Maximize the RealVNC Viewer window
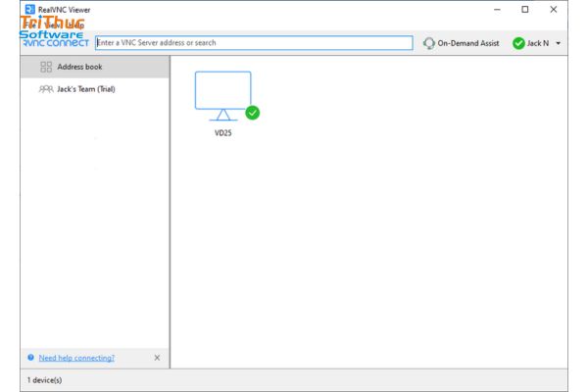This screenshot has width=588, height=392. point(525,10)
